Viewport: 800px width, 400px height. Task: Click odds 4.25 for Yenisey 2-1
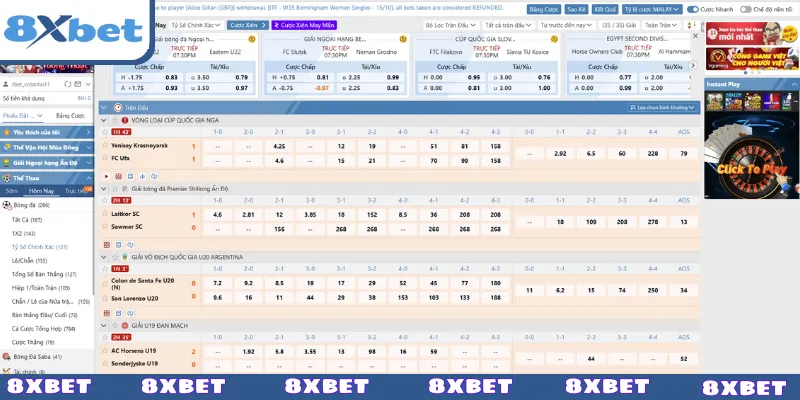279,146
